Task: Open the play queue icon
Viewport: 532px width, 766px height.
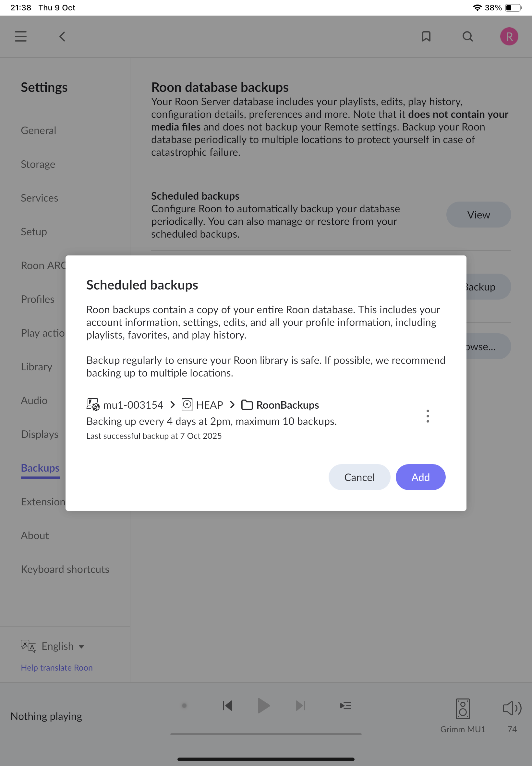Action: (x=346, y=705)
